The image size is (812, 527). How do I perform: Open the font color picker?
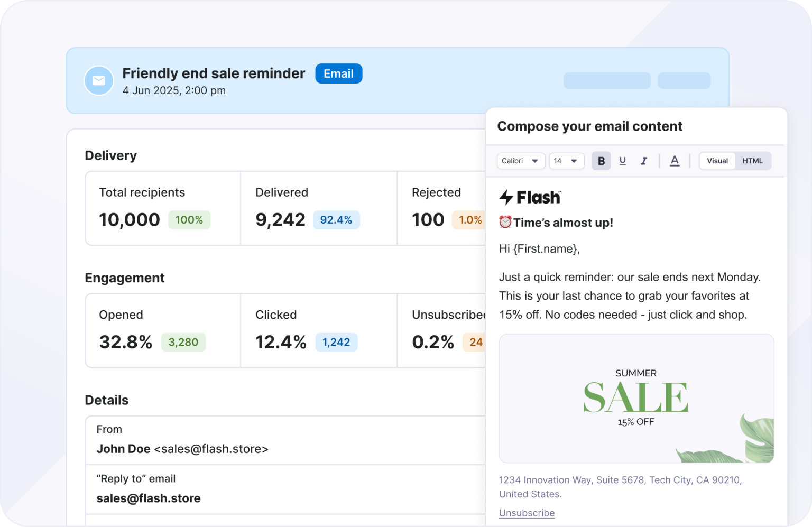tap(675, 161)
